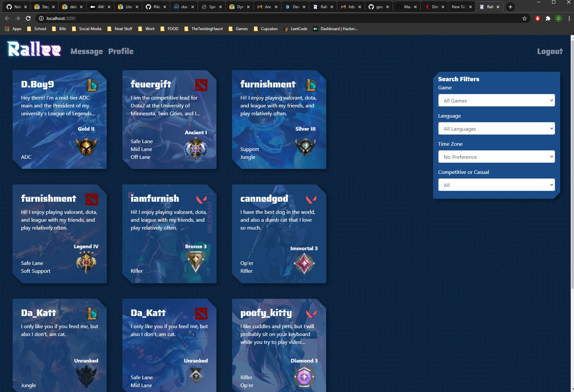The height and width of the screenshot is (392, 574).
Task: Reload the page with the browser refresh icon
Action: pos(28,18)
